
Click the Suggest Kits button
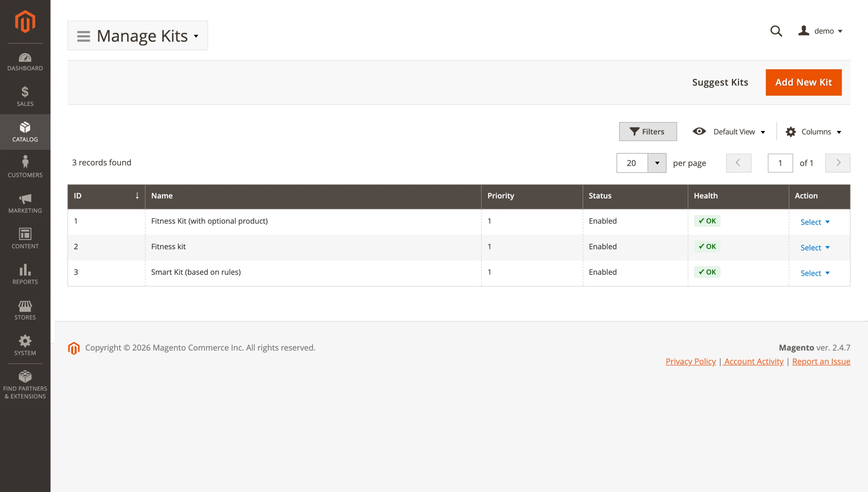coord(720,82)
